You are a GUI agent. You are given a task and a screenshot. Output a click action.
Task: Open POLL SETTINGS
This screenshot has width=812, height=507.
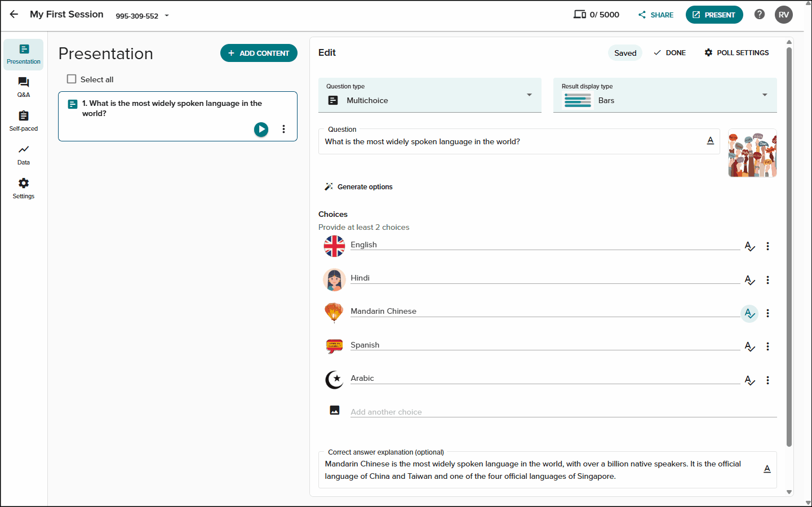[x=736, y=52]
